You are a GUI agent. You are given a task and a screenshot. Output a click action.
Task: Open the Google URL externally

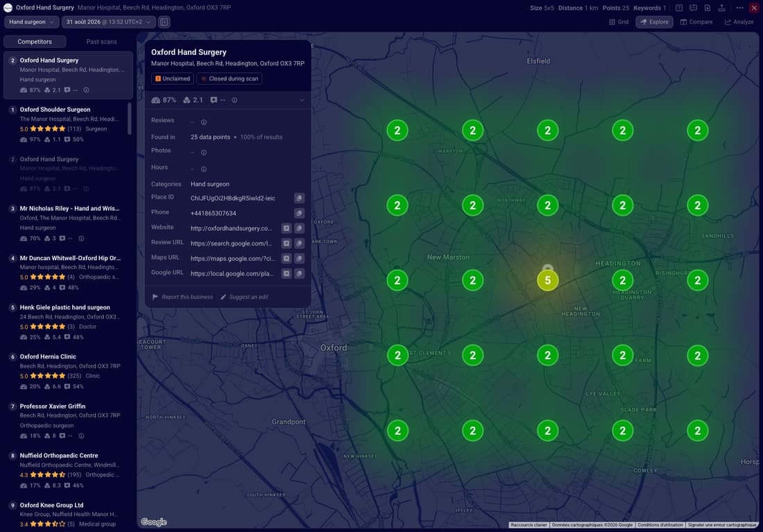pos(286,273)
